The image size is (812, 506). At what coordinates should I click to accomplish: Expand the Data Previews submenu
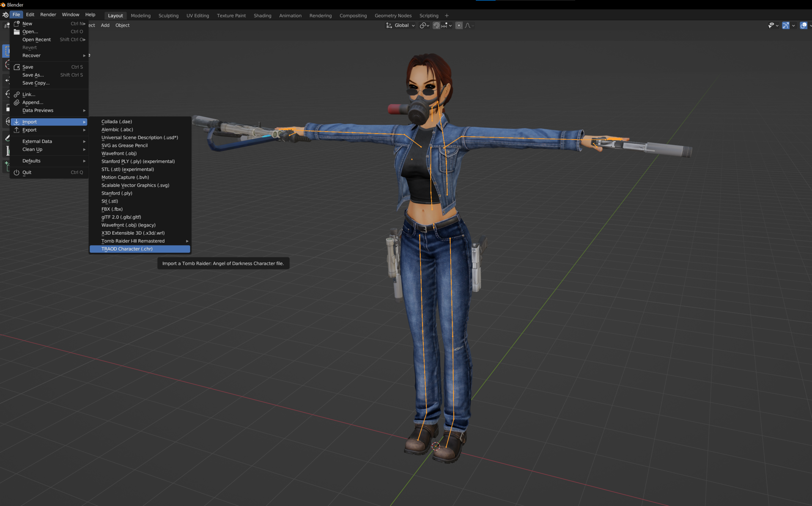[x=49, y=110]
